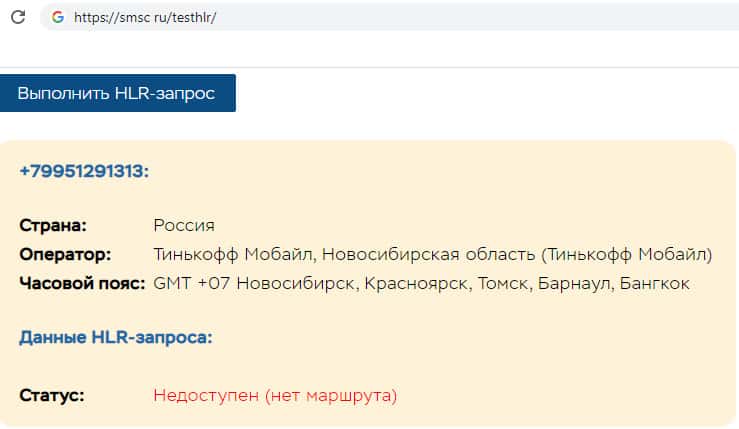
Task: Click the browser reload page icon
Action: coord(17,17)
